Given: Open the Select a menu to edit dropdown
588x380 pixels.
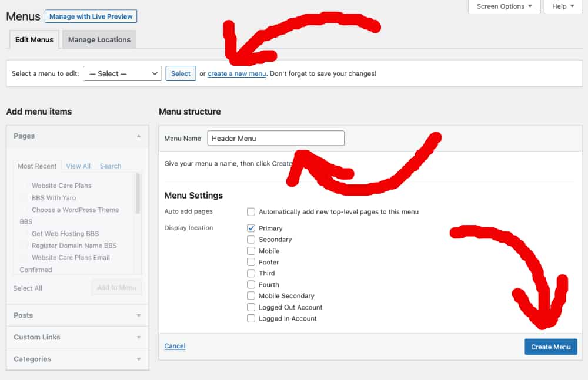Looking at the screenshot, I should pyautogui.click(x=122, y=73).
